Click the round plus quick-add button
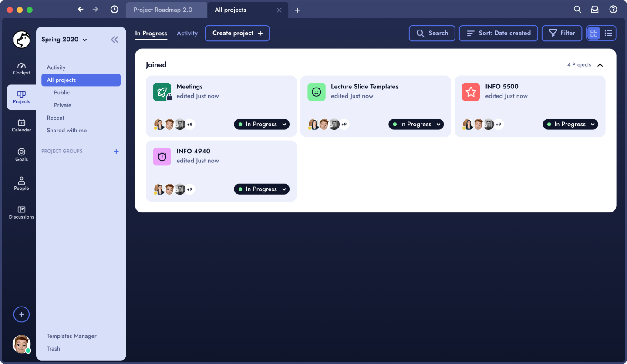 tap(21, 314)
